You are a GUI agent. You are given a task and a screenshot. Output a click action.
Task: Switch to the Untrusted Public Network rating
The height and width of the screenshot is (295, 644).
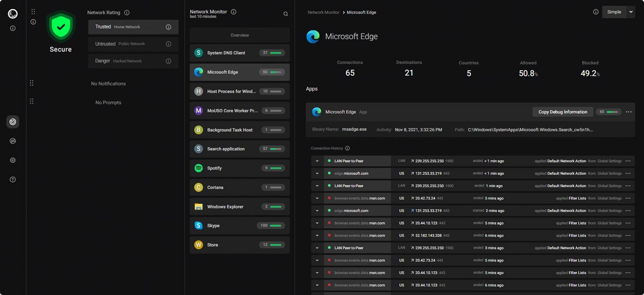click(133, 44)
